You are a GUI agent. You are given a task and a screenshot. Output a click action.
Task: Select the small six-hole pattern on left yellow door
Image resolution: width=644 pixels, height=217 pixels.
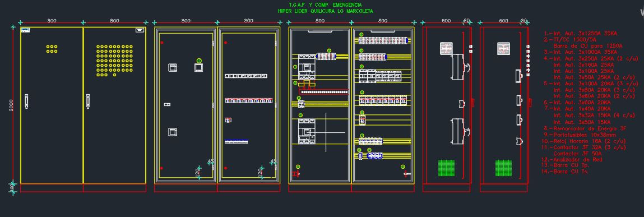(52, 49)
